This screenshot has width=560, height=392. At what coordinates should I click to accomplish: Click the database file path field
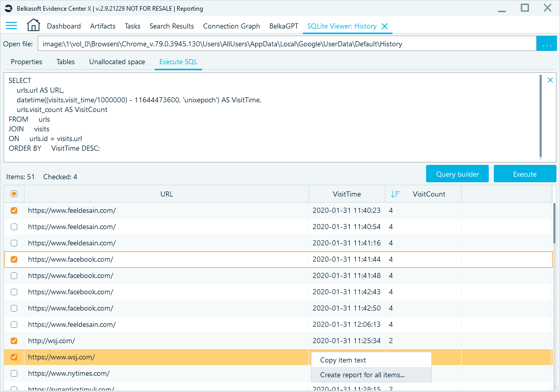285,44
